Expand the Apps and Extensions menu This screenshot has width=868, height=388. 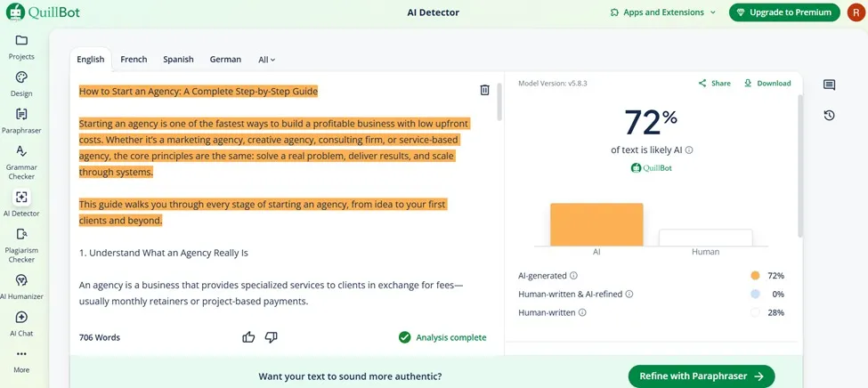pyautogui.click(x=662, y=12)
